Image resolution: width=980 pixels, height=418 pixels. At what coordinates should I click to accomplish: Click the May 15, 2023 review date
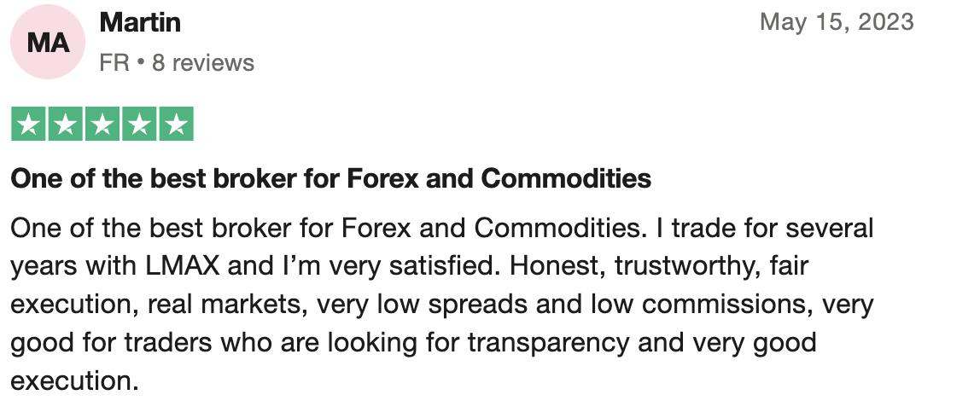pyautogui.click(x=837, y=22)
